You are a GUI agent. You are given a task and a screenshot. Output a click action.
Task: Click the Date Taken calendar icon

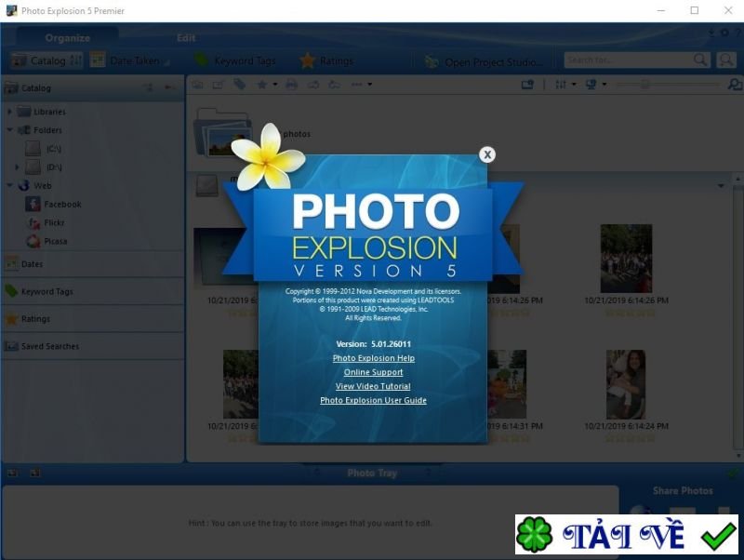98,60
